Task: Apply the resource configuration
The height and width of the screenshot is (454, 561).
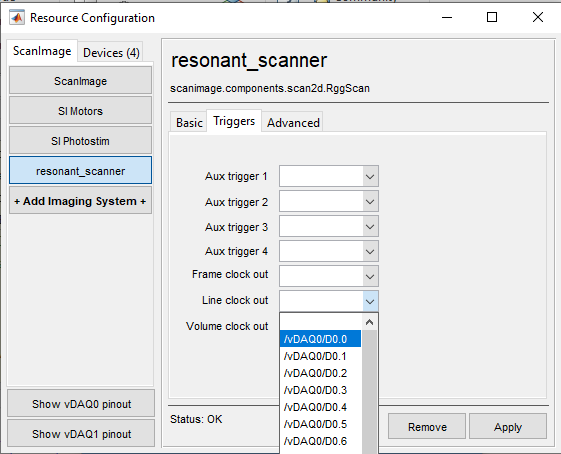Action: click(508, 426)
